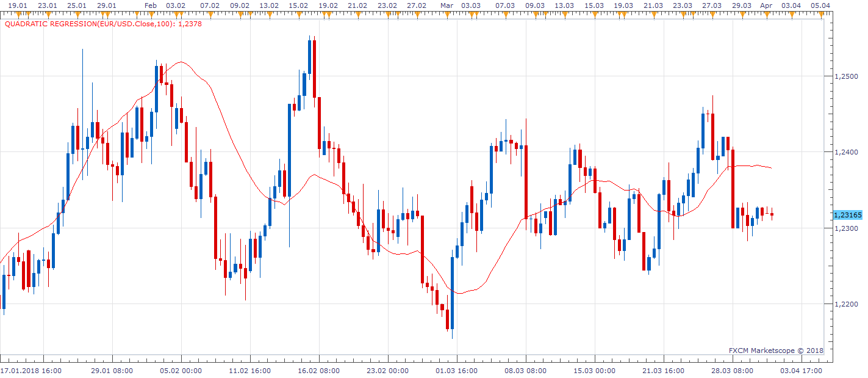Select event marker beneath 25.01 date

tap(77, 14)
